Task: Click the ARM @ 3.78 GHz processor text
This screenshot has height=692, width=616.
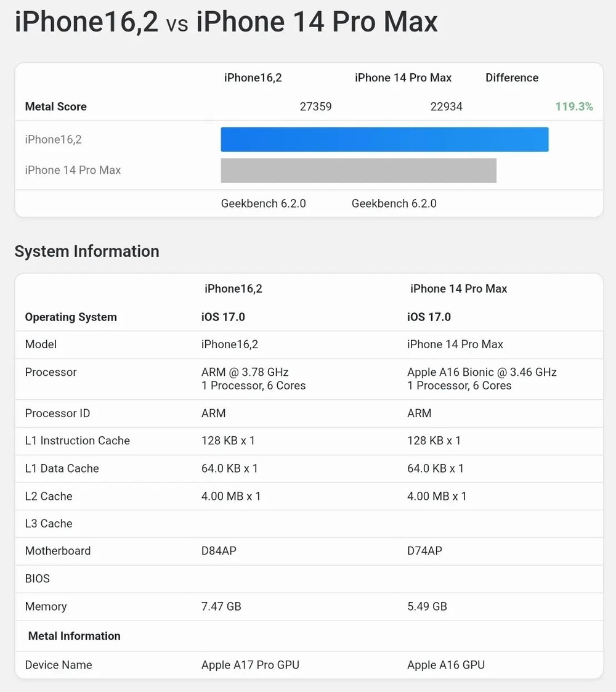Action: (245, 372)
